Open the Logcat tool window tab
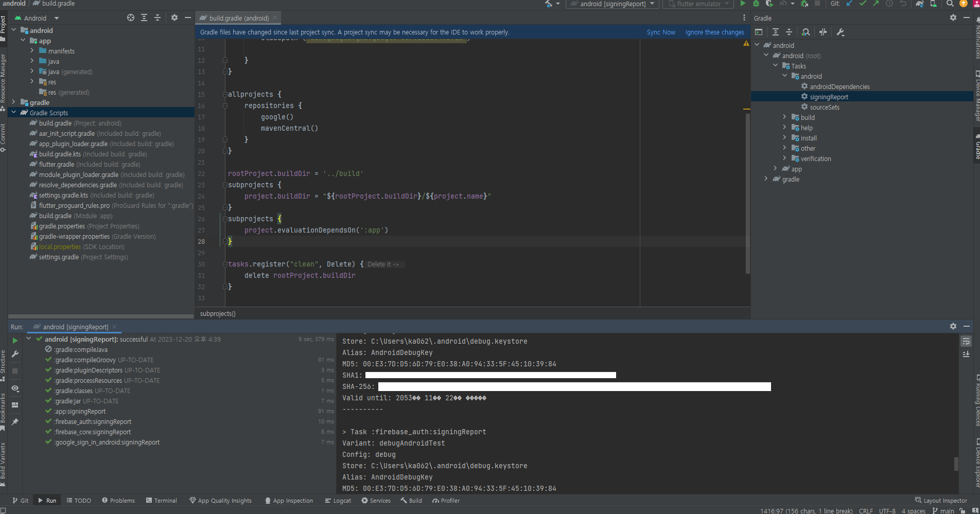The height and width of the screenshot is (514, 980). pos(338,500)
